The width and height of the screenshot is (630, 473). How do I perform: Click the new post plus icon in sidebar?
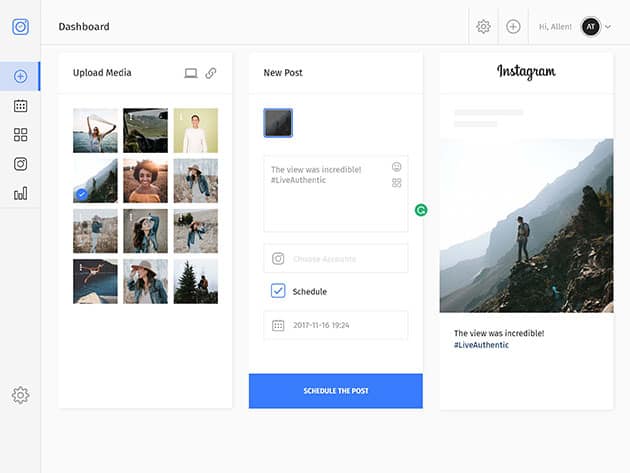click(x=20, y=76)
